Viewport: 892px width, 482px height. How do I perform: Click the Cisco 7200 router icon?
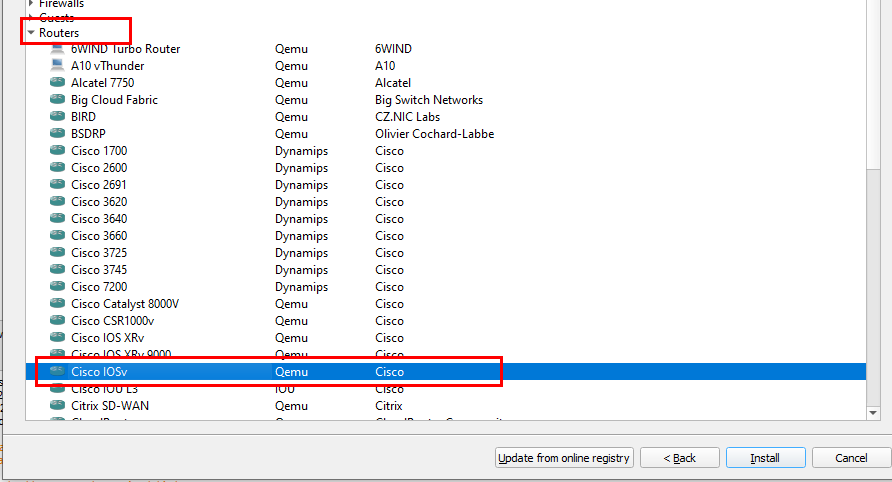(57, 287)
